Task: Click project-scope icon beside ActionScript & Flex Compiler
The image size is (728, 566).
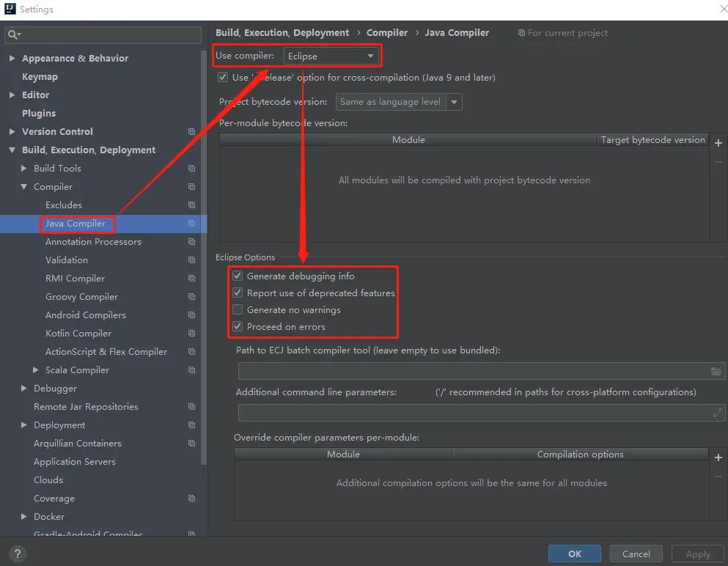Action: 191,351
